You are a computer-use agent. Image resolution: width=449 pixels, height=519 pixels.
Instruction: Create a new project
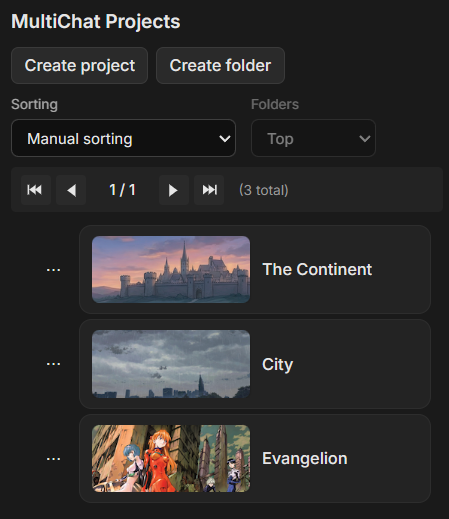pos(79,65)
